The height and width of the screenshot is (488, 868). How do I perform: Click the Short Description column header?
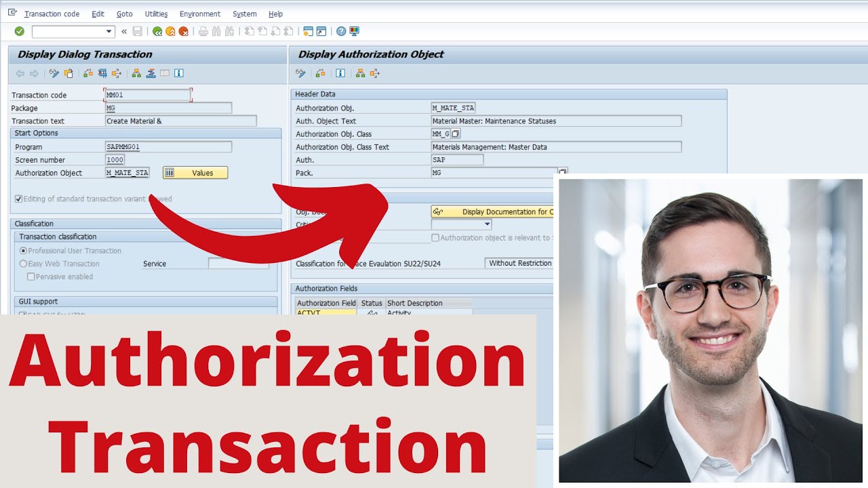429,303
